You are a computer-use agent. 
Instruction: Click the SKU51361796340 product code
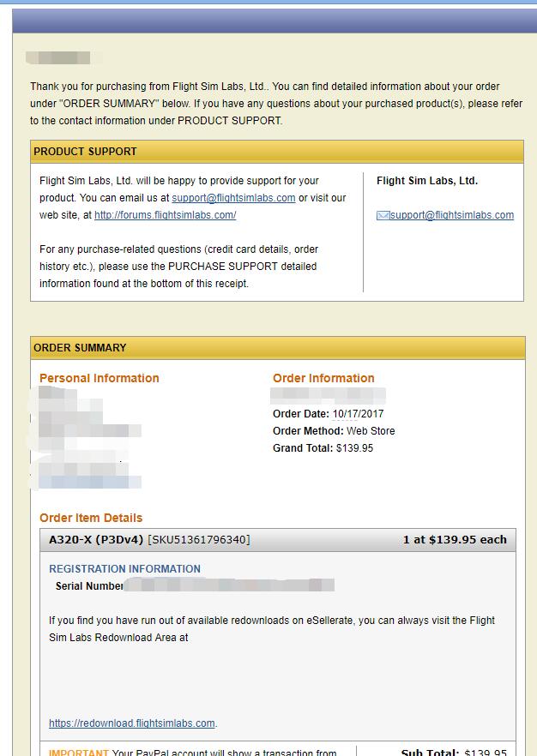[199, 540]
